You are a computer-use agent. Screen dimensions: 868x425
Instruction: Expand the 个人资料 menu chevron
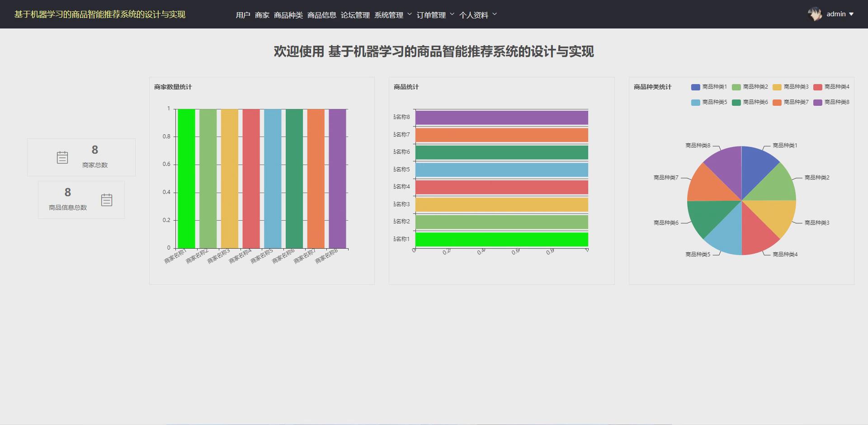point(495,14)
